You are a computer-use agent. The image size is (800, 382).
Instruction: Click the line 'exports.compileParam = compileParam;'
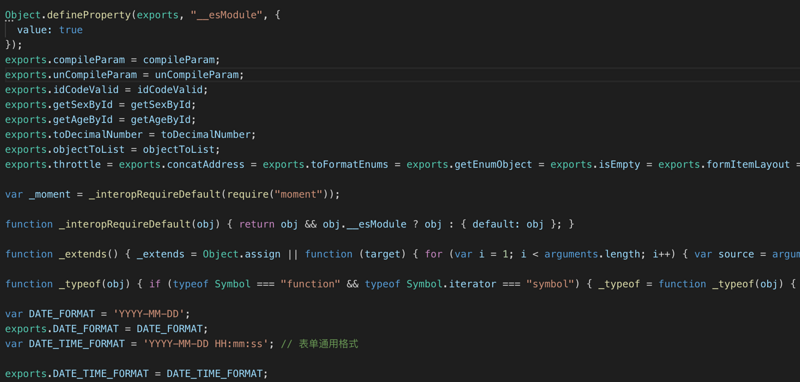pyautogui.click(x=112, y=60)
